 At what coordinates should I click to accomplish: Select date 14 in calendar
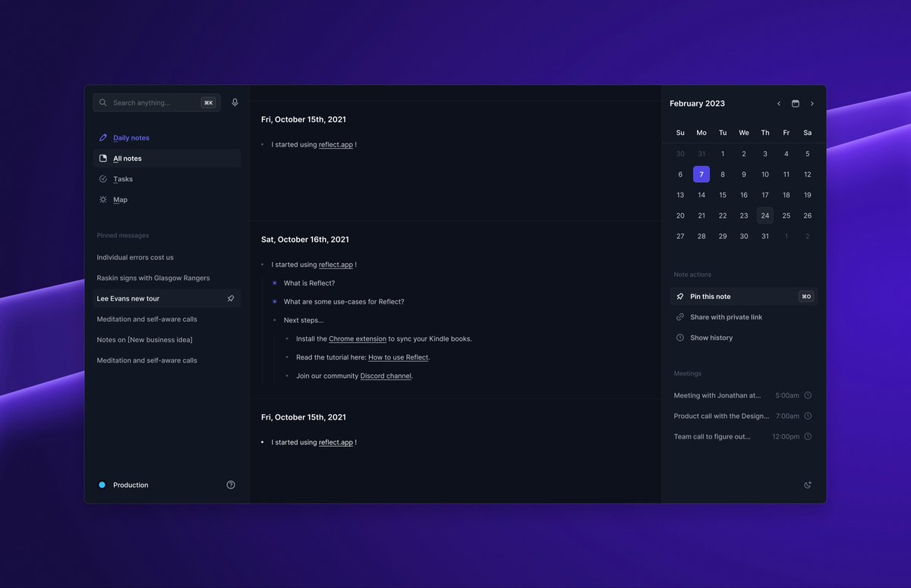pyautogui.click(x=701, y=195)
